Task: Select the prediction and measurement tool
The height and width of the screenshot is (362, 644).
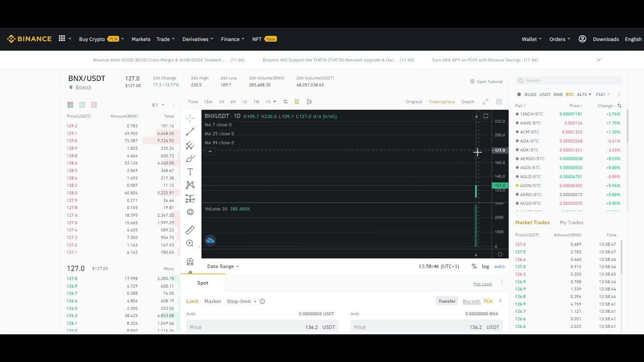Action: tap(190, 199)
